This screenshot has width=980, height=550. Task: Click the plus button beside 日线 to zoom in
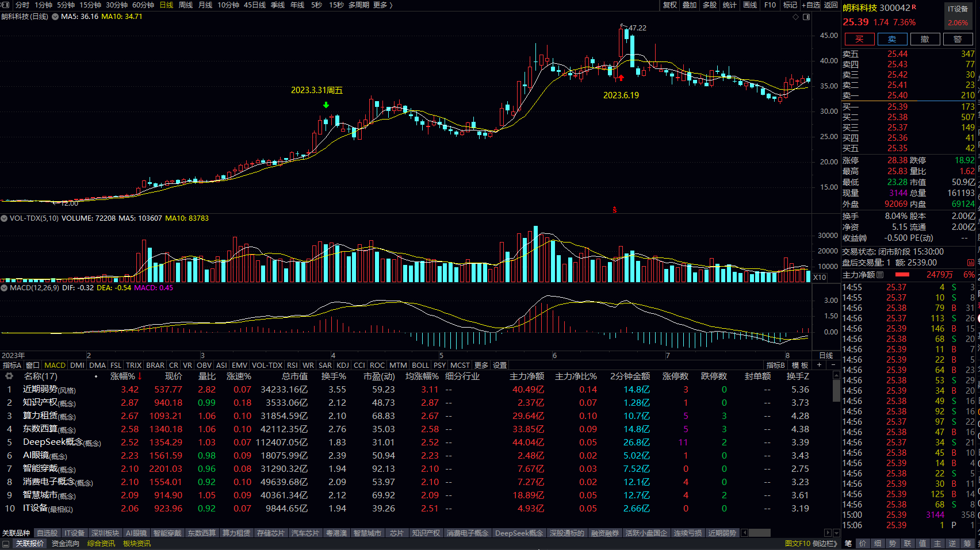tap(819, 365)
